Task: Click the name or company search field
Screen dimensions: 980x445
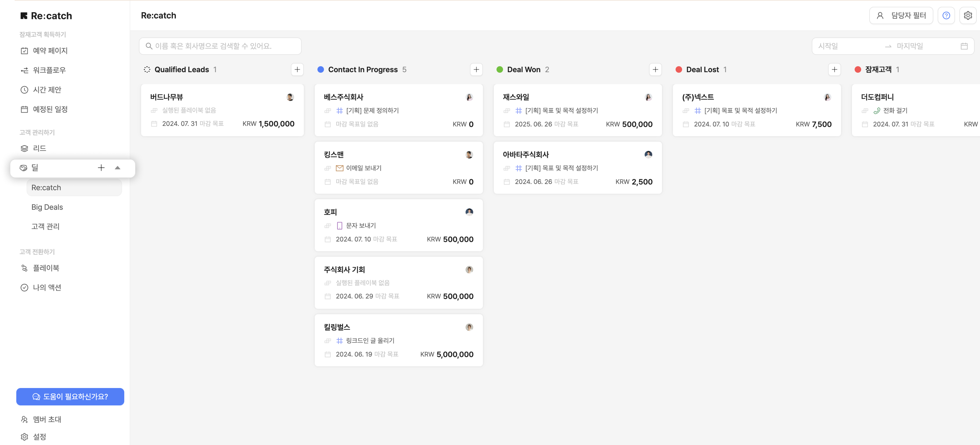Action: (221, 46)
